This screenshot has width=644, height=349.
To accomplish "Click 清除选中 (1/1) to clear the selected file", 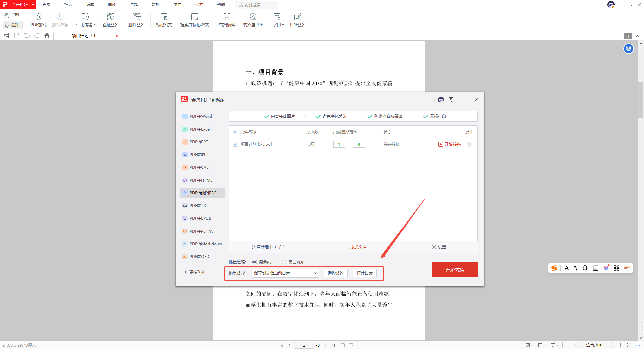I will 268,247.
